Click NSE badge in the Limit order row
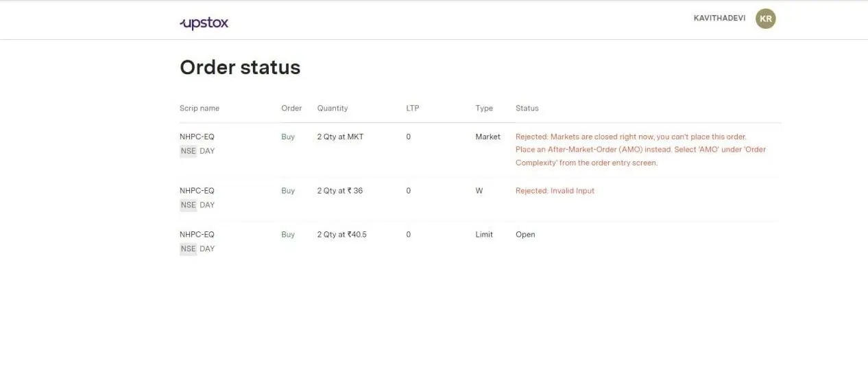 click(x=188, y=249)
